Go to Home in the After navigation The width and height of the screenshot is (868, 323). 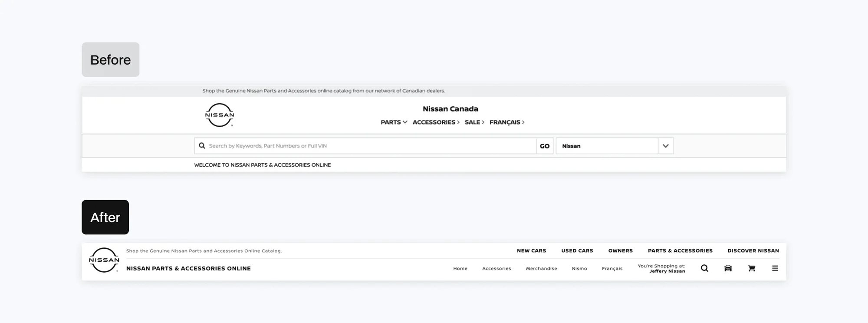(x=460, y=269)
